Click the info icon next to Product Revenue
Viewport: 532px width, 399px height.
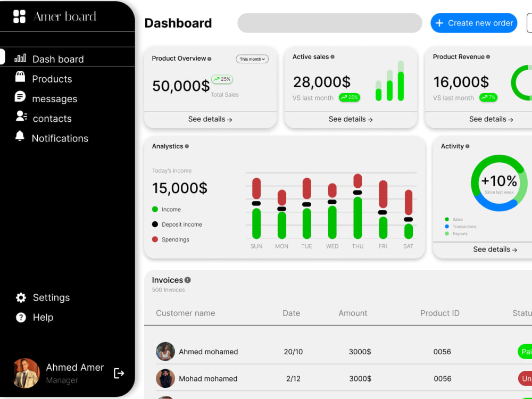coord(488,57)
